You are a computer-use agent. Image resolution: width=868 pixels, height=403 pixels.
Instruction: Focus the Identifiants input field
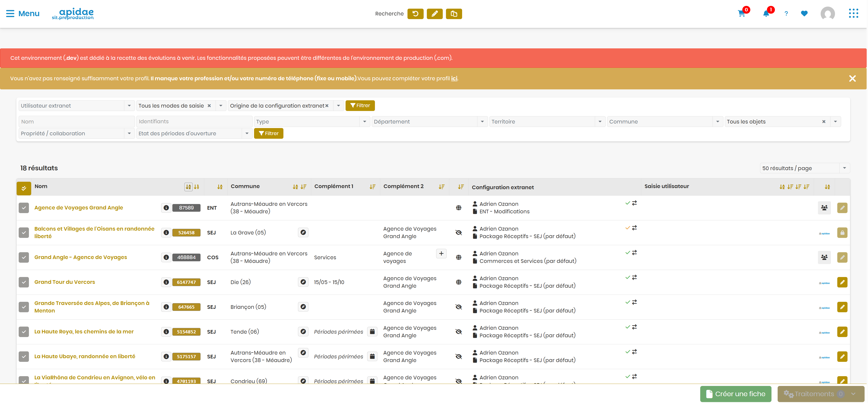click(194, 121)
